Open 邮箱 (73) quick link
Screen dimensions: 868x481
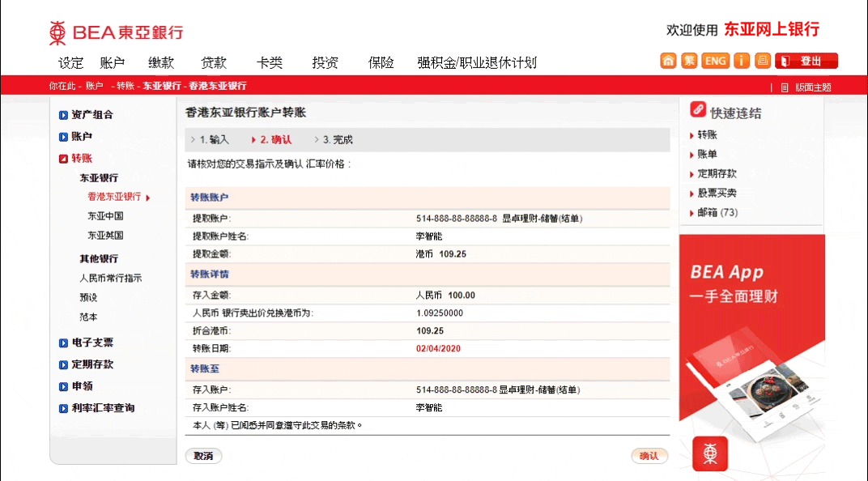point(717,212)
